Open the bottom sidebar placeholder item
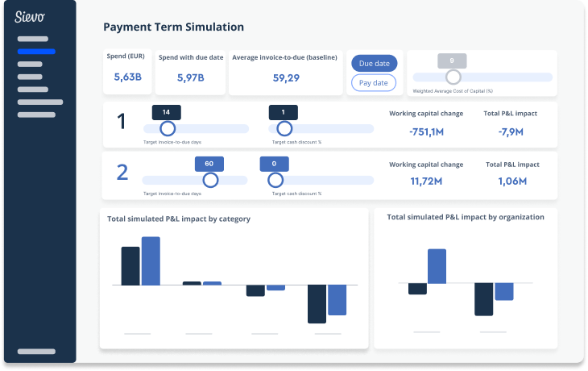Image resolution: width=588 pixels, height=371 pixels. pos(36,352)
